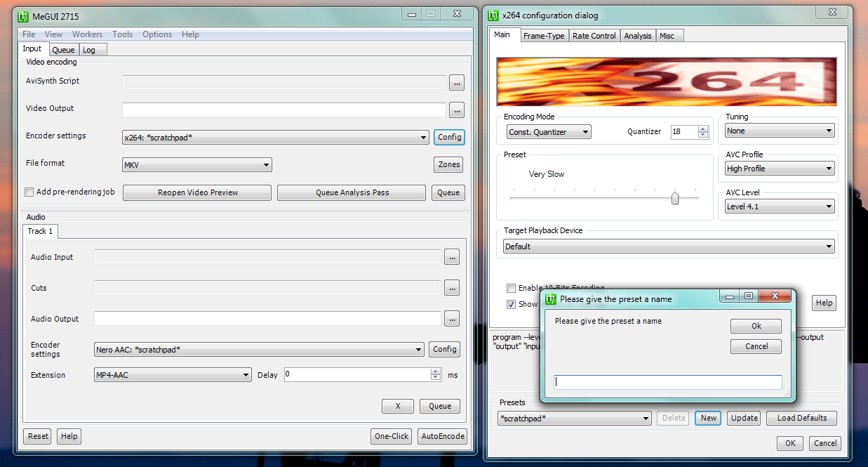Viewport: 868px width, 467px height.
Task: Click the MeGUI title bar app icon
Action: 23,15
